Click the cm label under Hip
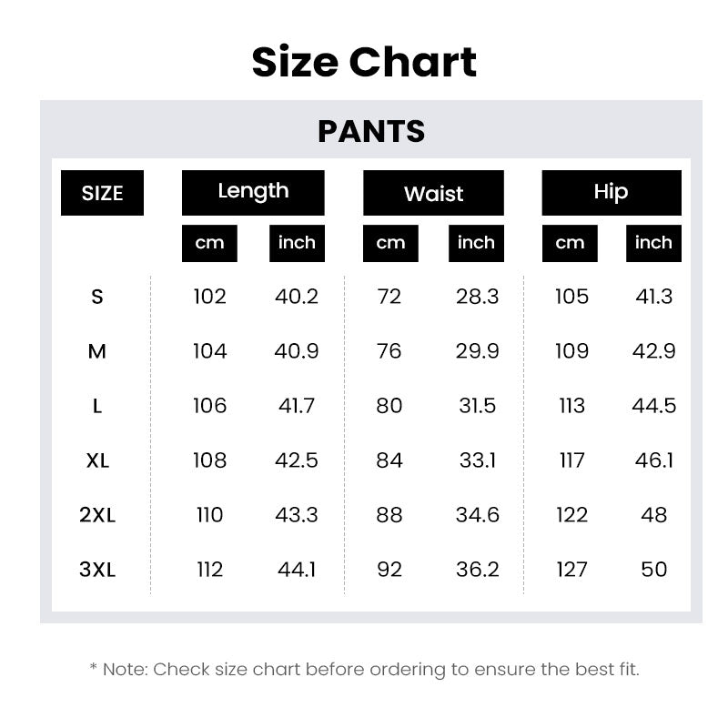The image size is (728, 728). tap(570, 243)
